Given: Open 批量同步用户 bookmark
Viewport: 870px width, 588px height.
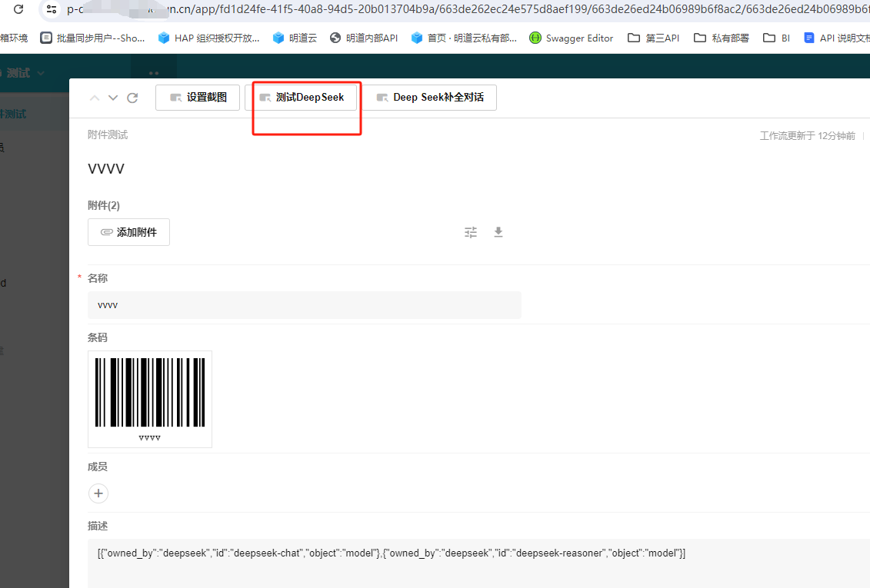Looking at the screenshot, I should pos(92,38).
